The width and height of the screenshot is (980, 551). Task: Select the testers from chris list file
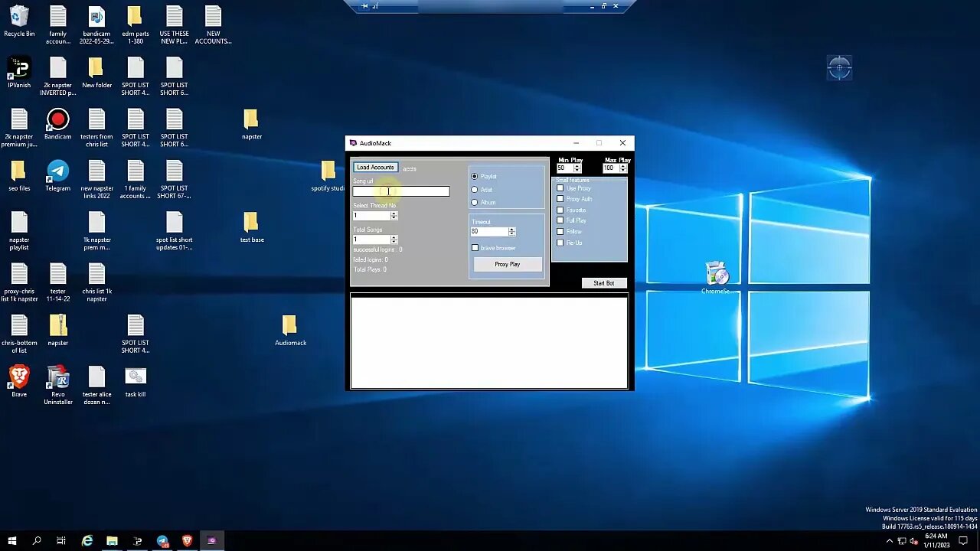click(x=96, y=127)
